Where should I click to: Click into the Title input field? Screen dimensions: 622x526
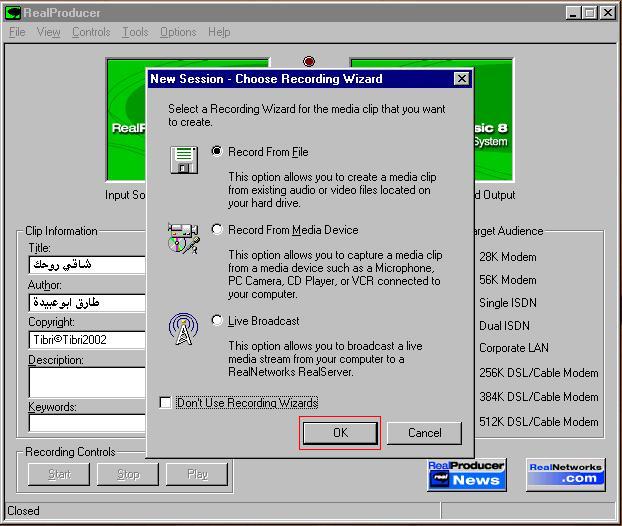click(x=87, y=265)
